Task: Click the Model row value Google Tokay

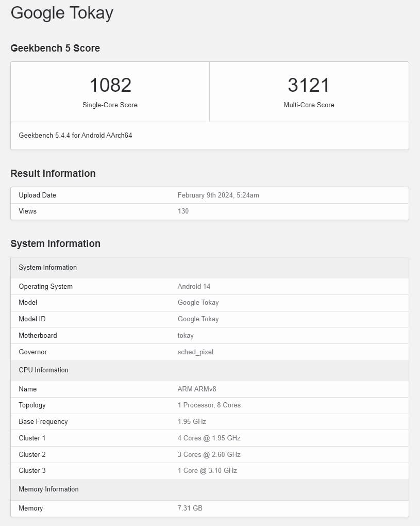Action: tap(198, 303)
